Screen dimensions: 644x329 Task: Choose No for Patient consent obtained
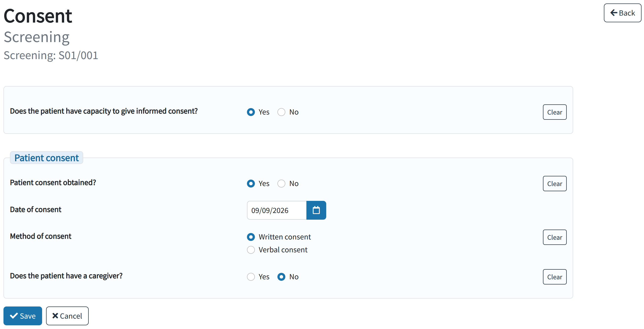tap(281, 184)
